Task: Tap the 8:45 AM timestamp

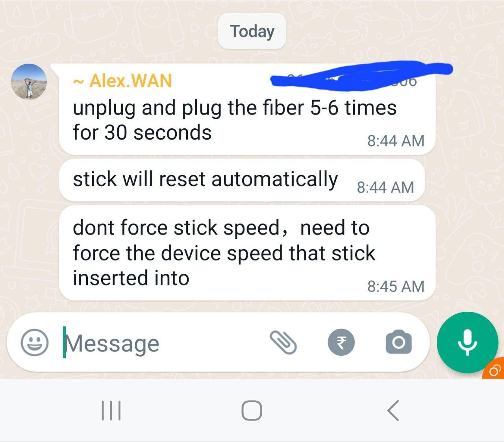Action: [396, 286]
